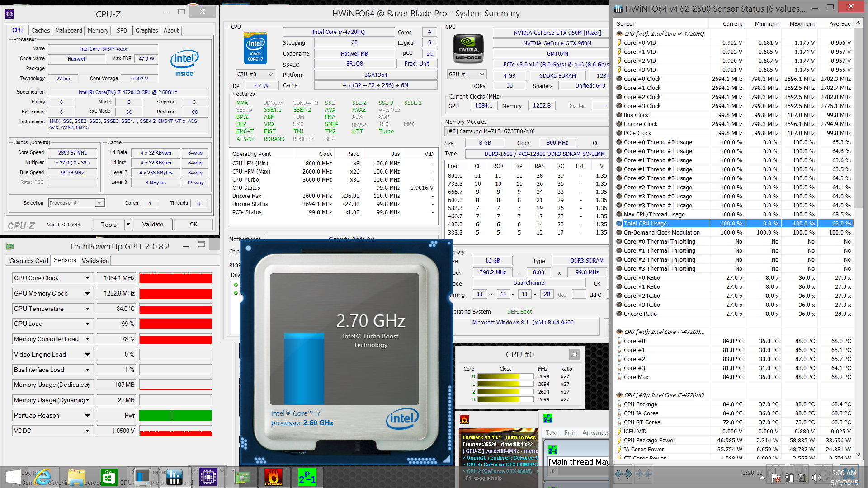Open GPU #1 selector in HWiNFO summary
Screen dimensions: 868x488
tap(467, 75)
